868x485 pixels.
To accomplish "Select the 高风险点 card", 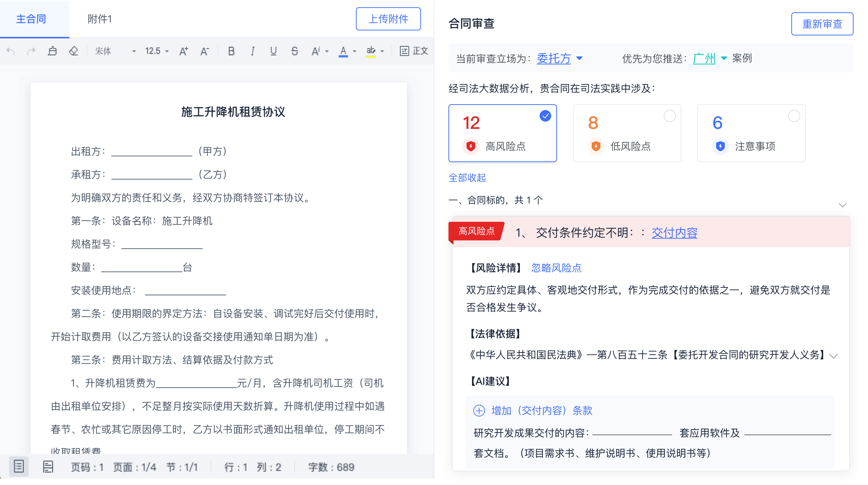I will pos(502,133).
